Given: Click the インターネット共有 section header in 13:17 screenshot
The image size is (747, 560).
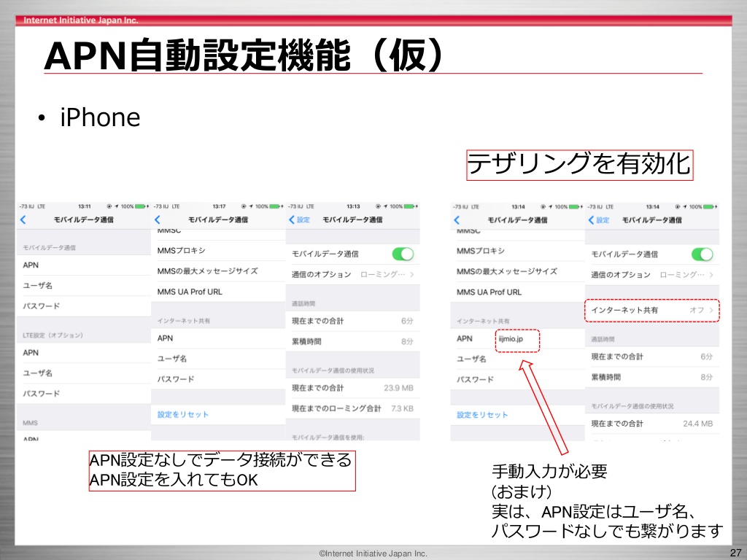Looking at the screenshot, I should point(183,321).
